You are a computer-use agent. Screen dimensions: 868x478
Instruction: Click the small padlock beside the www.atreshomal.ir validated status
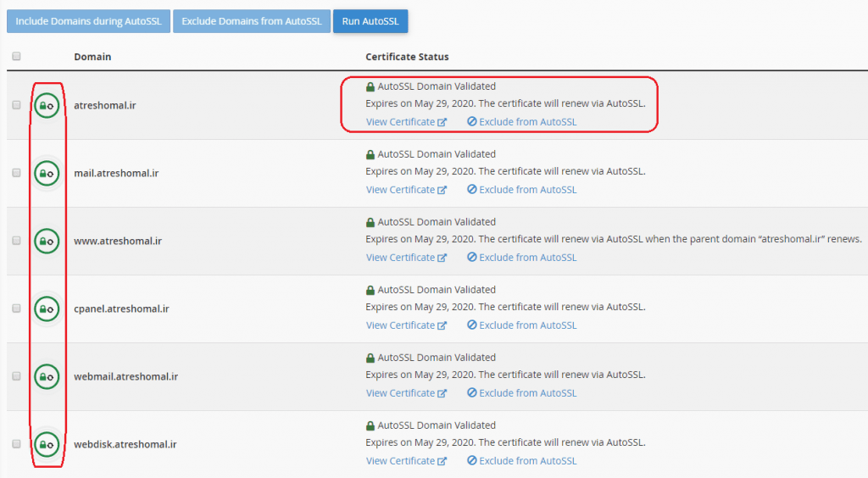point(370,222)
